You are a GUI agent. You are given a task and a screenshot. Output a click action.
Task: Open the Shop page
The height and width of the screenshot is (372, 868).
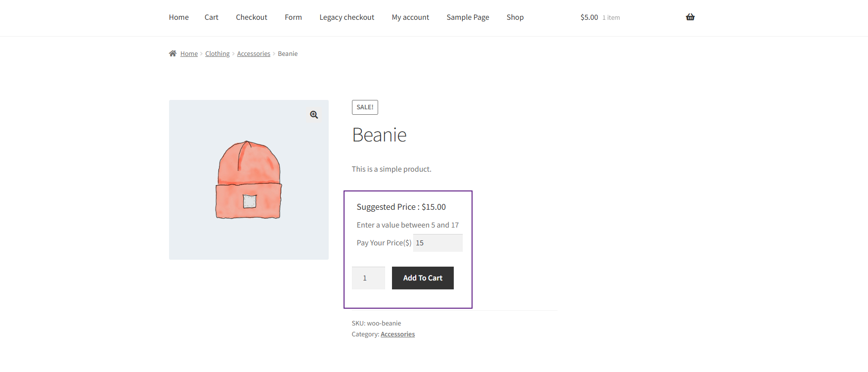(515, 17)
